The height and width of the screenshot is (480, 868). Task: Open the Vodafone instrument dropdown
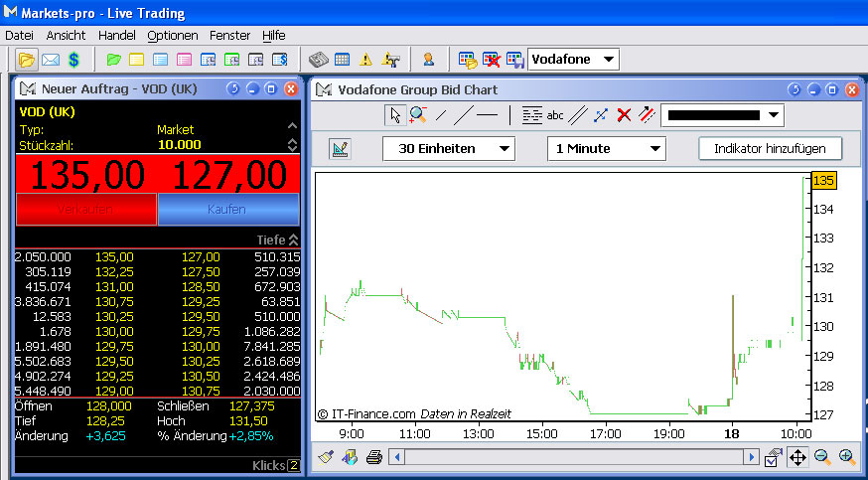pyautogui.click(x=573, y=60)
